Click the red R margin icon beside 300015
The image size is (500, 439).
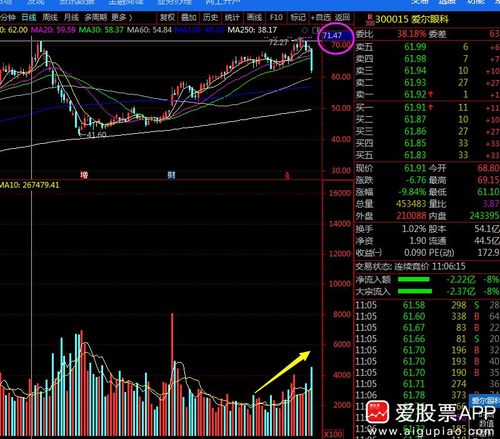click(370, 20)
